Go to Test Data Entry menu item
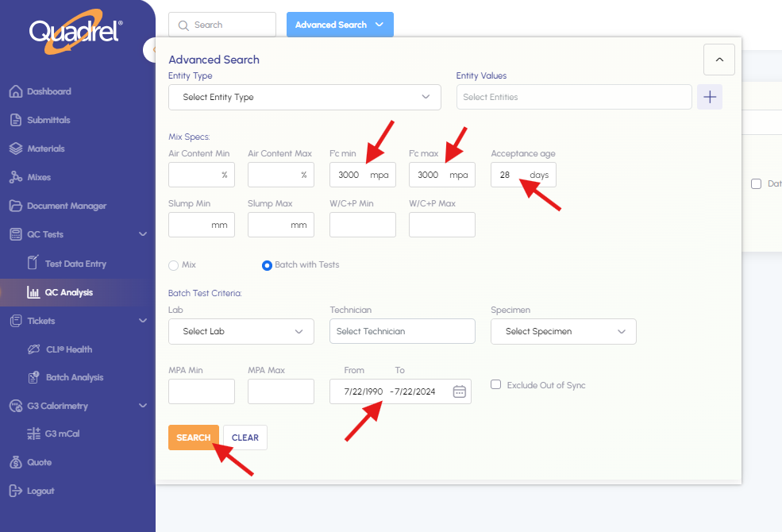Screen dimensions: 782x532 (x=75, y=264)
